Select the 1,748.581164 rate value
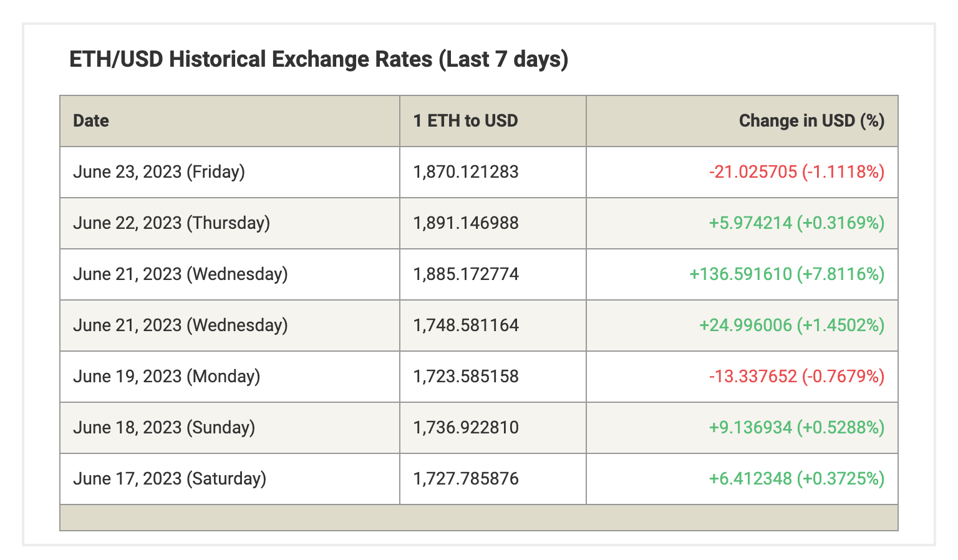This screenshot has width=958, height=560. pyautogui.click(x=466, y=326)
